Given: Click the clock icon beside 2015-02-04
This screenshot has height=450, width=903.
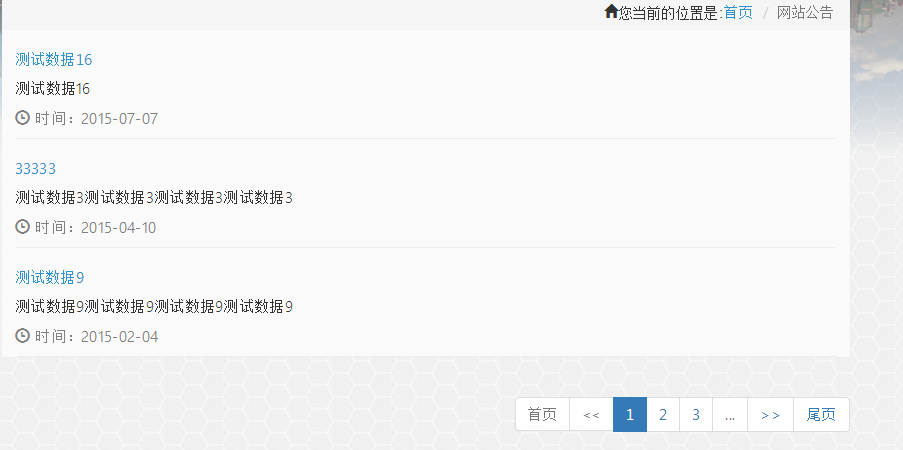Looking at the screenshot, I should 22,335.
